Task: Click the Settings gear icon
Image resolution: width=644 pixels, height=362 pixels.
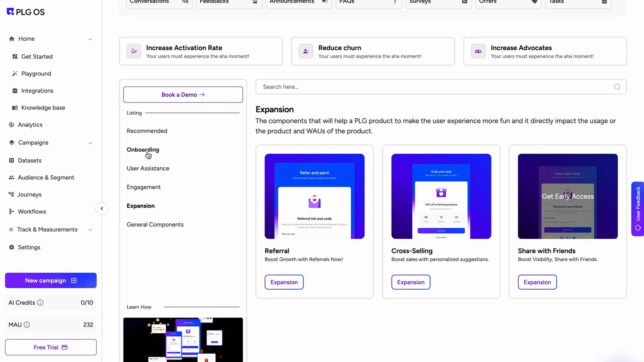Action: click(x=11, y=247)
